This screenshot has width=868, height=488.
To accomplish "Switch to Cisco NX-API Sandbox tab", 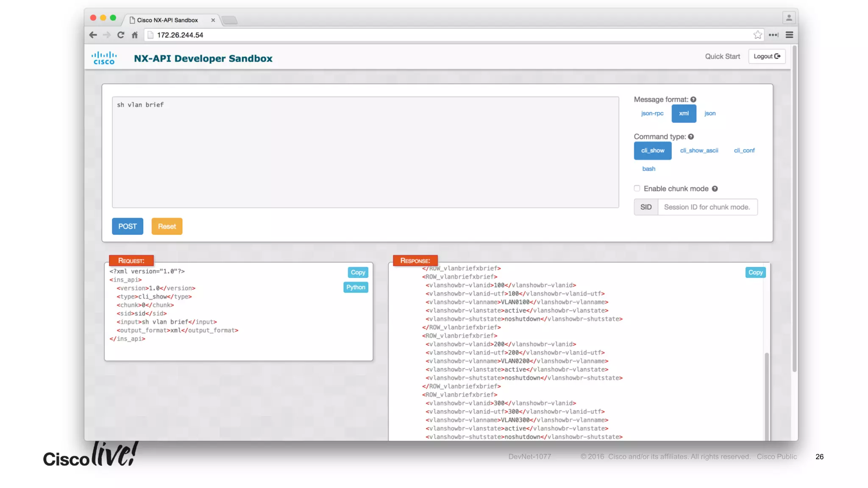I will tap(167, 20).
